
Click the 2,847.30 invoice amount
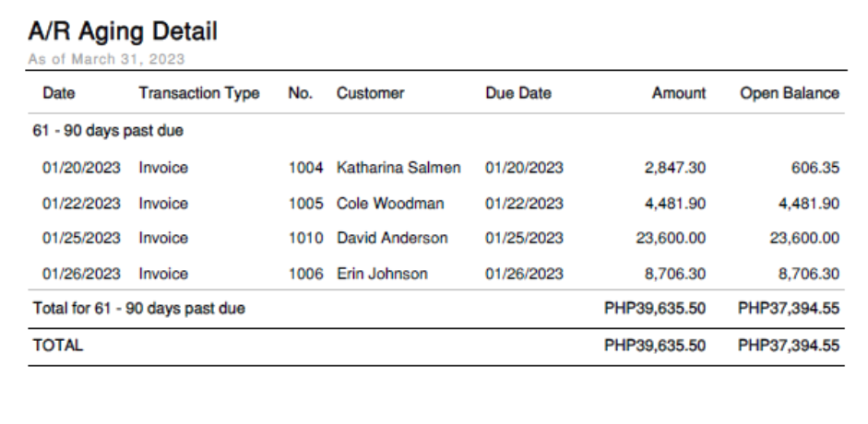(675, 168)
